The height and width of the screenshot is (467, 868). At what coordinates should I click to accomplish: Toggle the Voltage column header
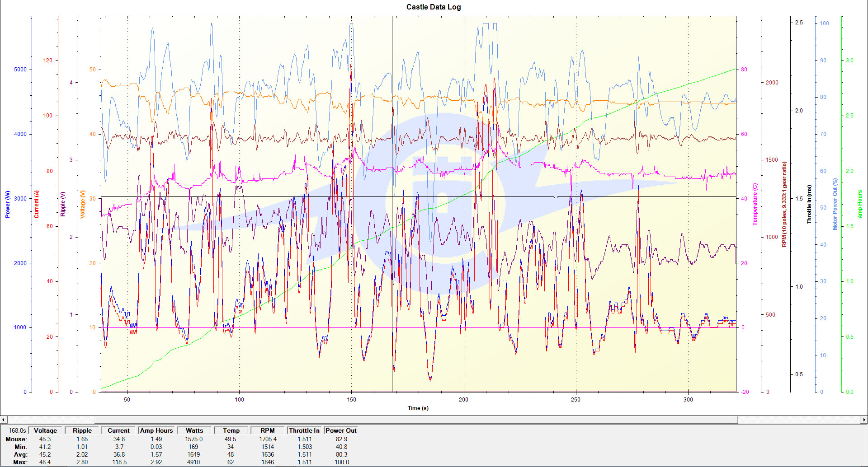(45, 430)
